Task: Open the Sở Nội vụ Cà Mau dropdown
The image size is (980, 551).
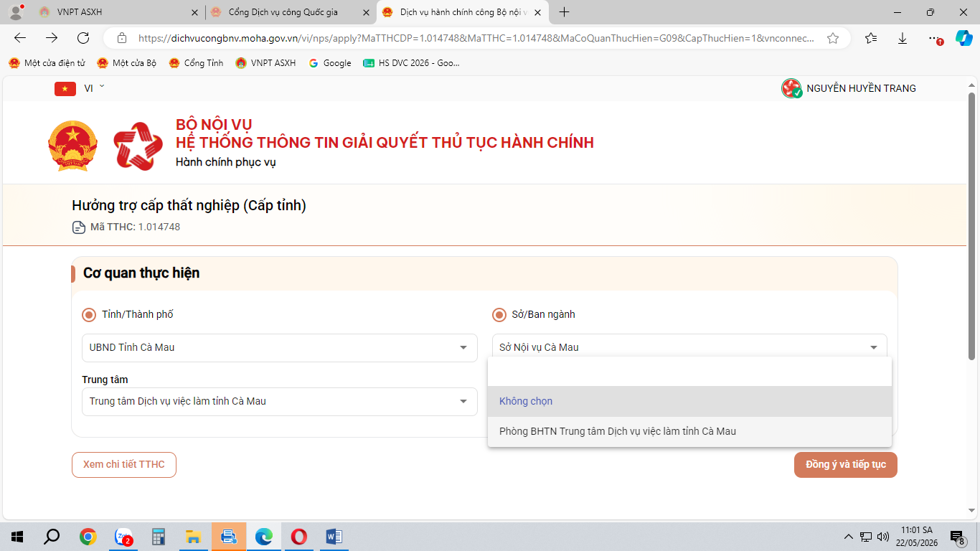Action: (x=689, y=347)
